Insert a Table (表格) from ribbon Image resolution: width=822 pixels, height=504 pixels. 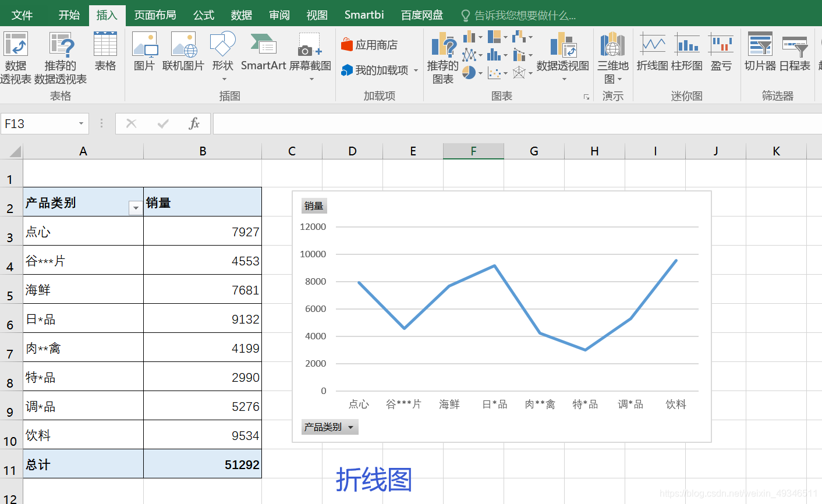(x=105, y=52)
